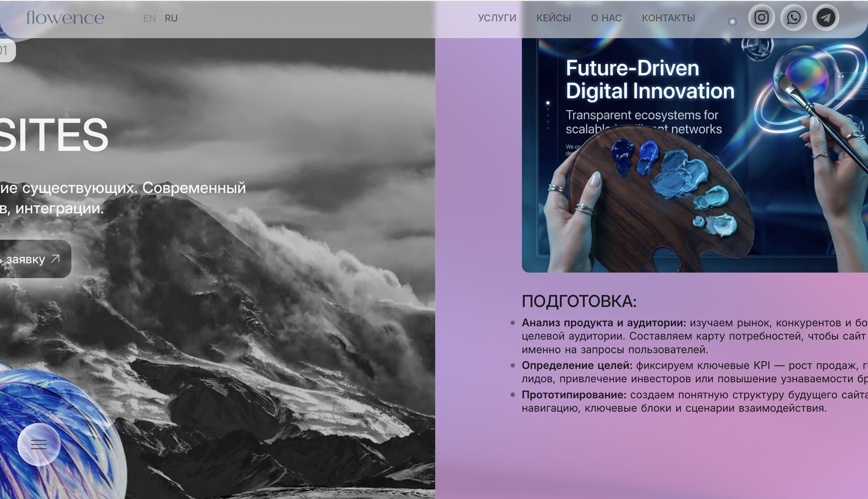
Task: Open the WhatsApp chat icon
Action: coord(794,18)
